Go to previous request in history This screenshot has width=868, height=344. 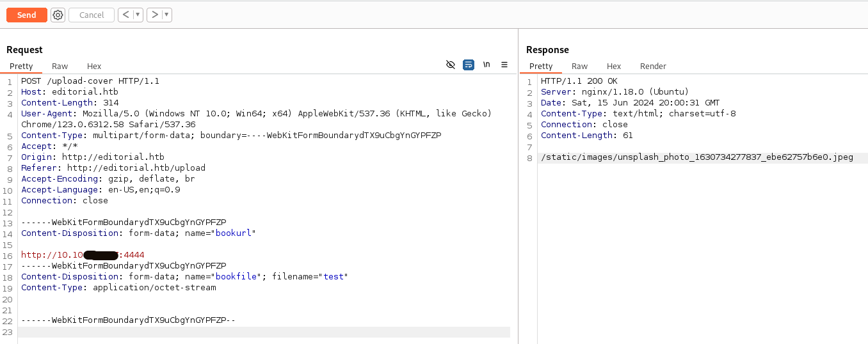click(x=125, y=15)
